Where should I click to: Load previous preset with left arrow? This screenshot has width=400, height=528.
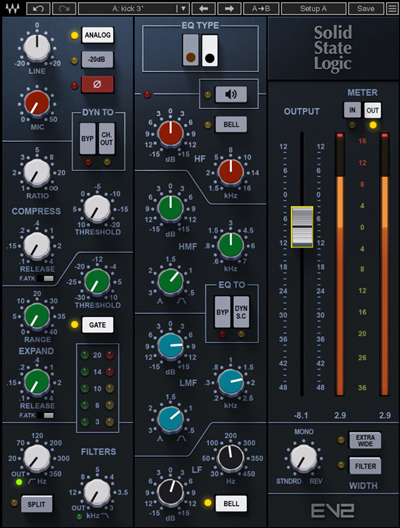(203, 8)
